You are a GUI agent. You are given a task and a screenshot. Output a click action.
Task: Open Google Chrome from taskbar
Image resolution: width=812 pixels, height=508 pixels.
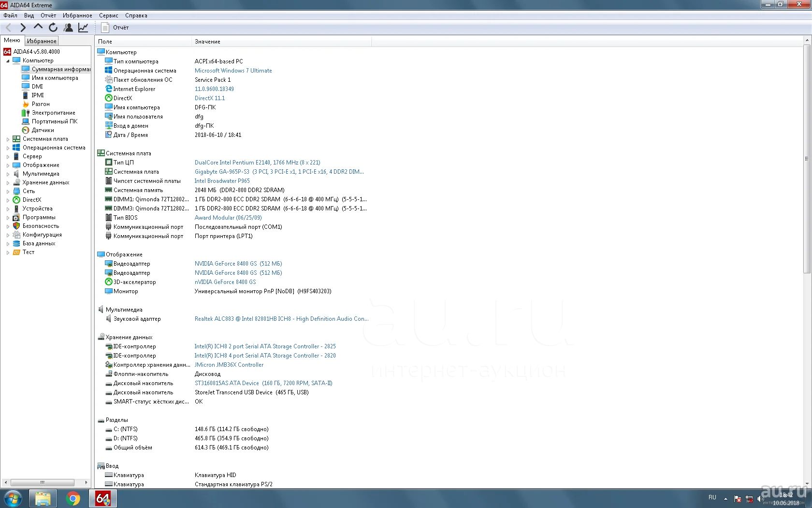[73, 498]
